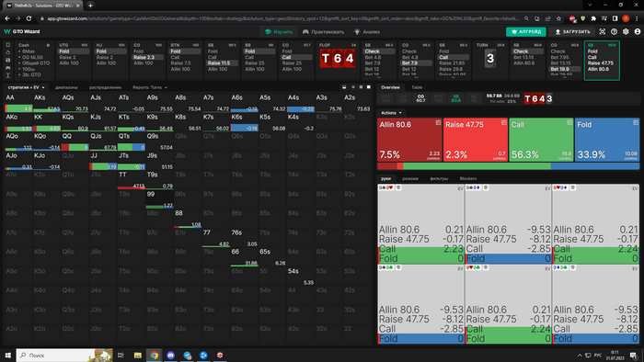The width and height of the screenshot is (644, 362).
Task: Select the AA cell in the hand matrix
Action: pos(18,103)
